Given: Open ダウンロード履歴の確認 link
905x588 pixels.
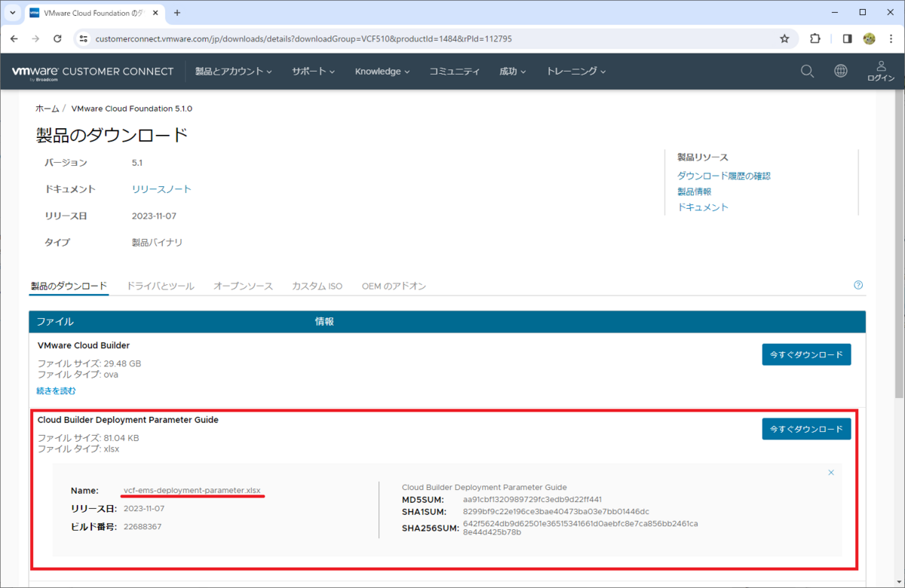Looking at the screenshot, I should (x=724, y=176).
